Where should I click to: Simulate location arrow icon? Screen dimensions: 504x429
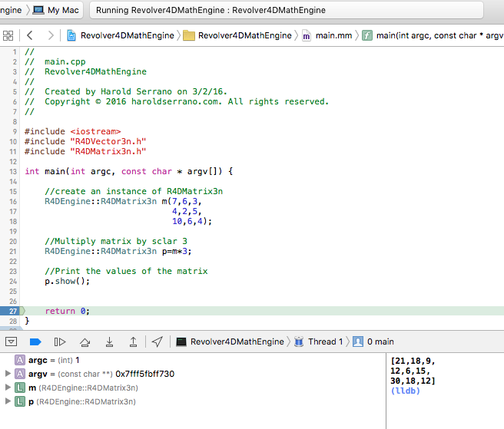click(157, 342)
